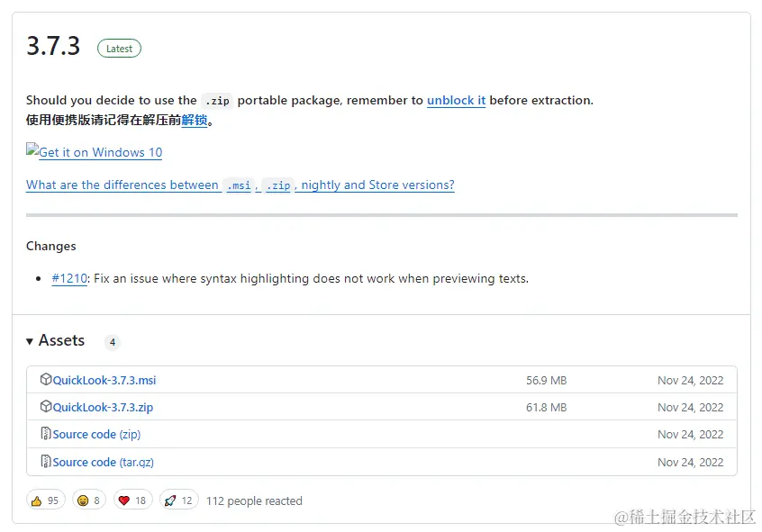Open the differences between versions link

240,185
